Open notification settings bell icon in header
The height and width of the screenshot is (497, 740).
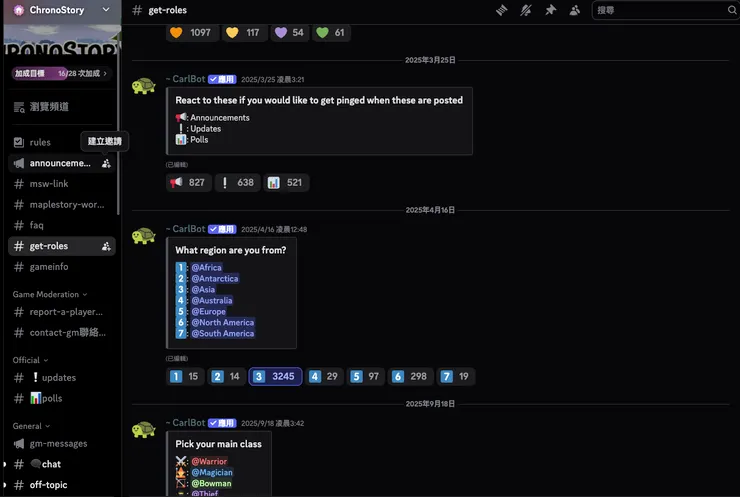tap(526, 10)
